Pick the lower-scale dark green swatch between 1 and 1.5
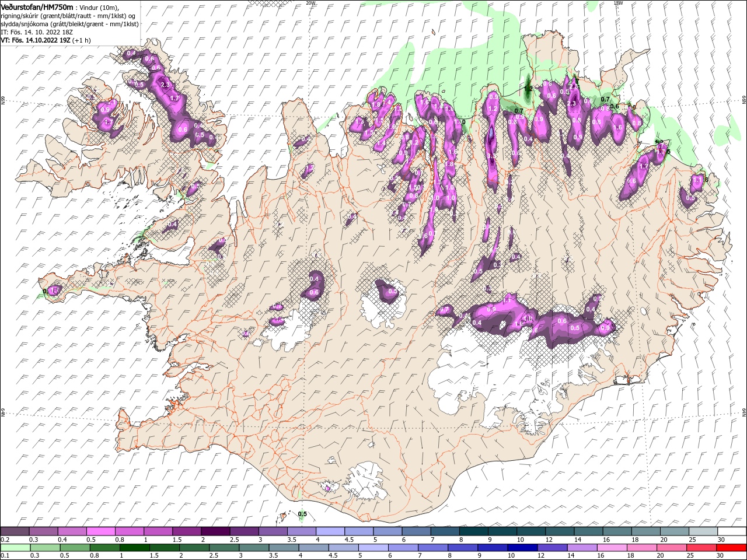Viewport: 747px width, 560px height. click(135, 548)
